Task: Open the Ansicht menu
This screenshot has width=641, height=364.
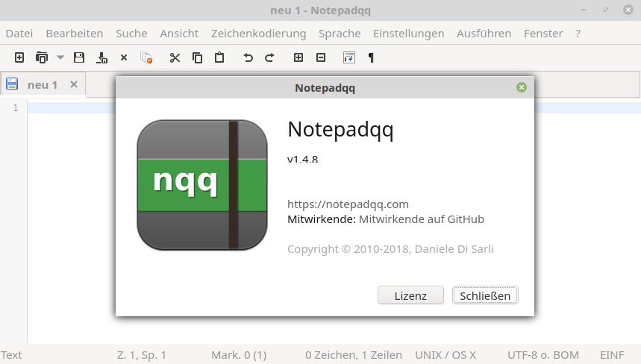Action: 179,34
